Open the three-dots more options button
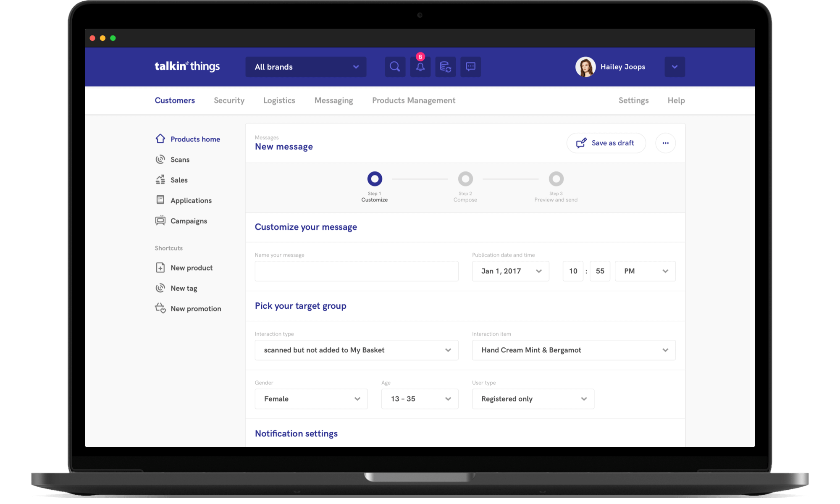This screenshot has height=504, width=840. 665,143
